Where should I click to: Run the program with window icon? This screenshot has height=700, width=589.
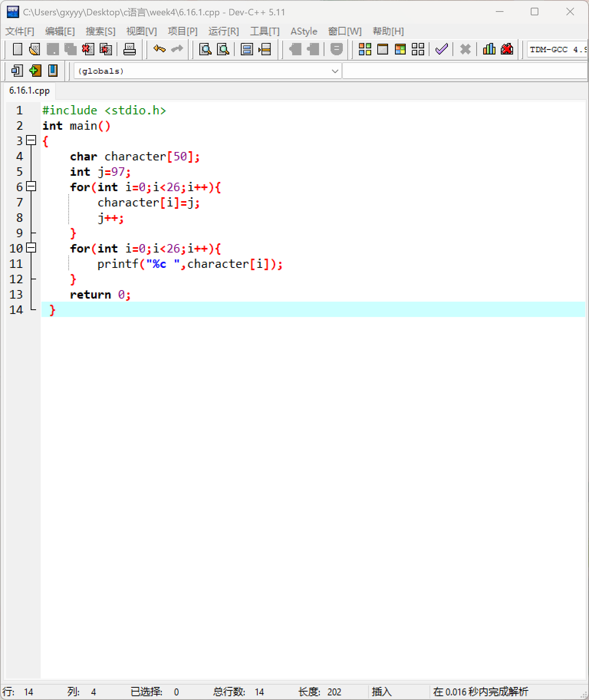383,49
